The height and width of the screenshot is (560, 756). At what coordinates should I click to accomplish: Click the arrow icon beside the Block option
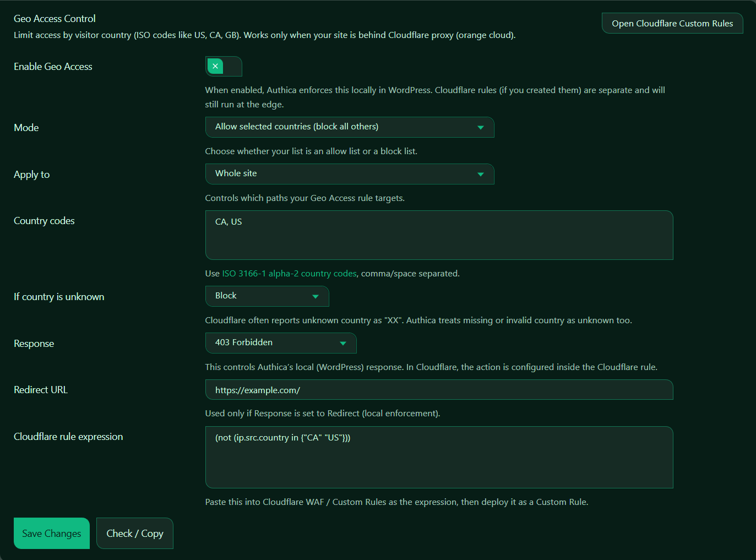coord(315,296)
